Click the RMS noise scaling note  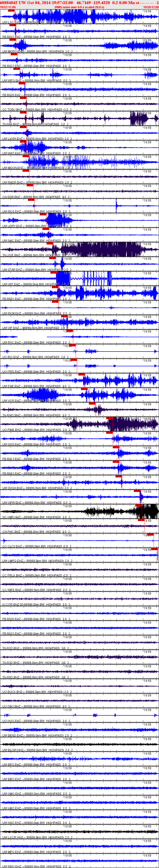[x=79, y=7]
